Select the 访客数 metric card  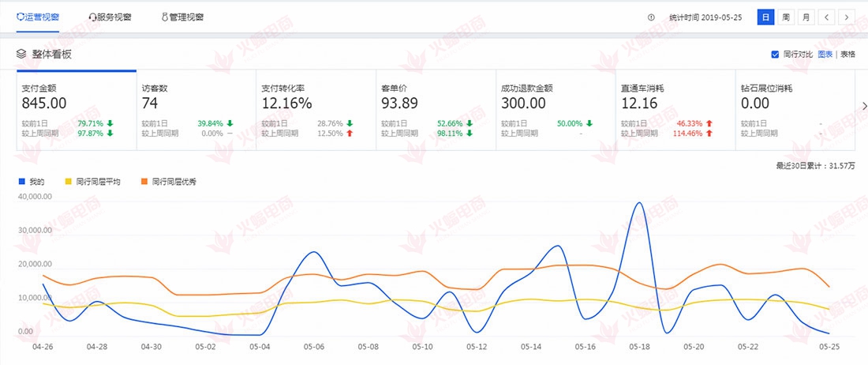(196, 111)
